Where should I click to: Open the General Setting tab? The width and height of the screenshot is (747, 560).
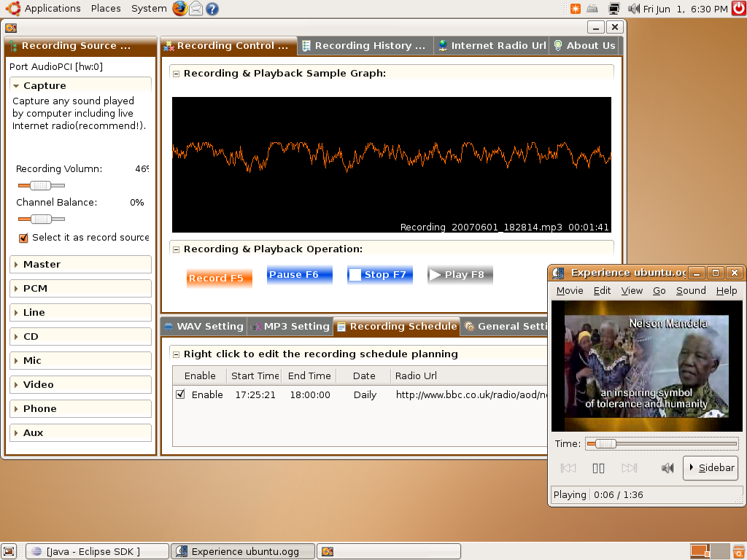[505, 327]
